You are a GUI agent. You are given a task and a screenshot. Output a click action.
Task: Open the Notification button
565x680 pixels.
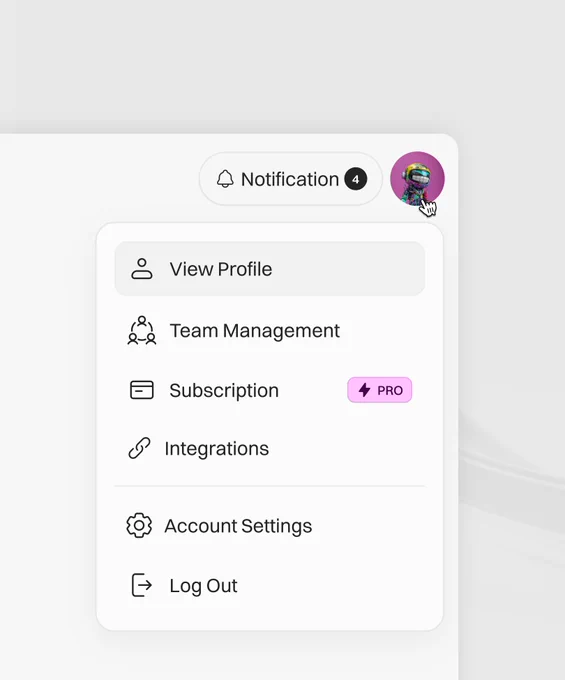[x=291, y=179]
